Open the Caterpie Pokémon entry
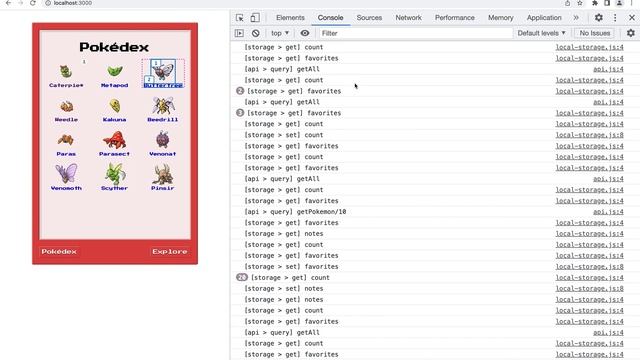This screenshot has height=360, width=640. 66,76
